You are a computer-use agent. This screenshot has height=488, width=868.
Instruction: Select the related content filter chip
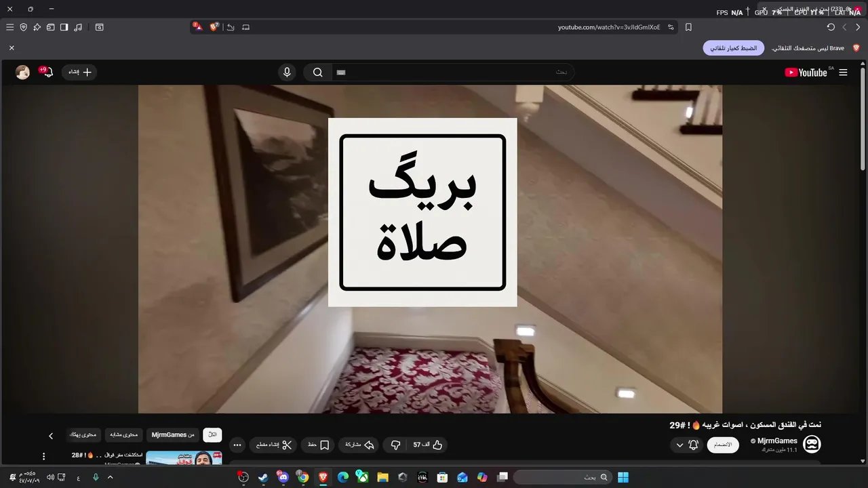click(124, 434)
